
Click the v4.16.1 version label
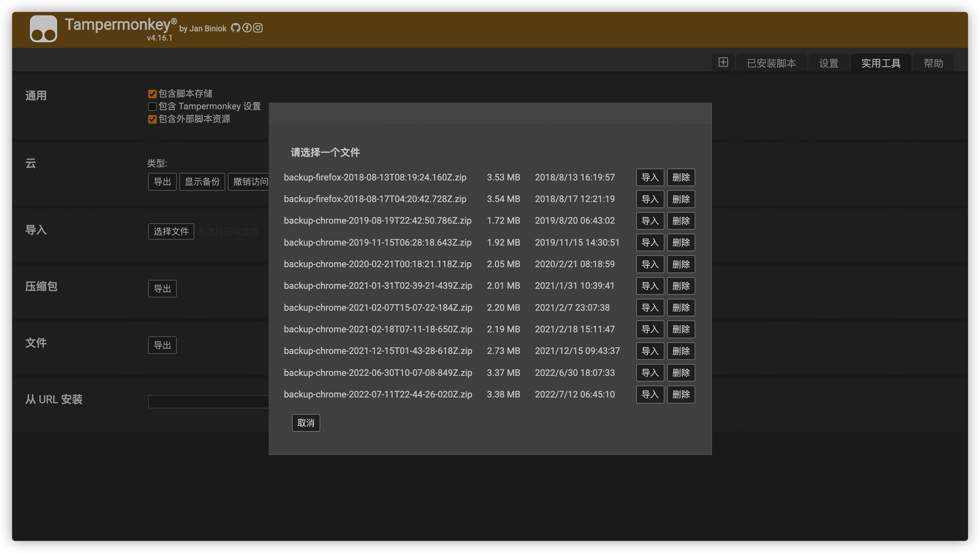(160, 38)
